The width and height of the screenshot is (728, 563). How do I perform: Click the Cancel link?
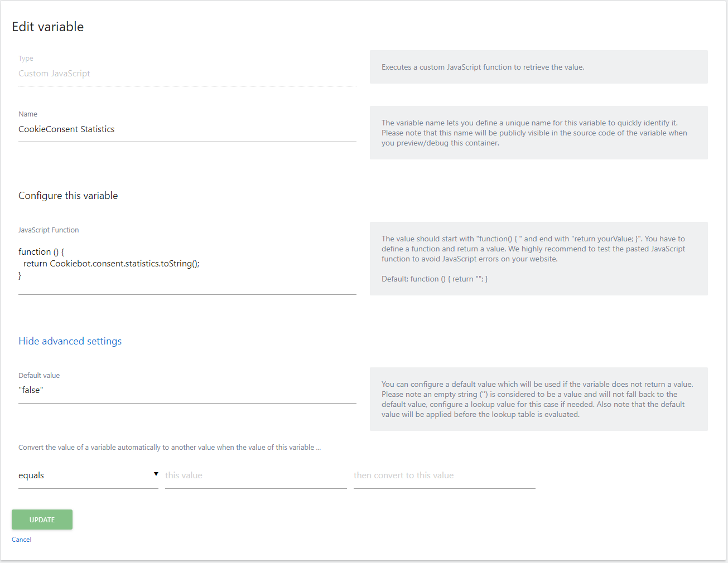[21, 539]
